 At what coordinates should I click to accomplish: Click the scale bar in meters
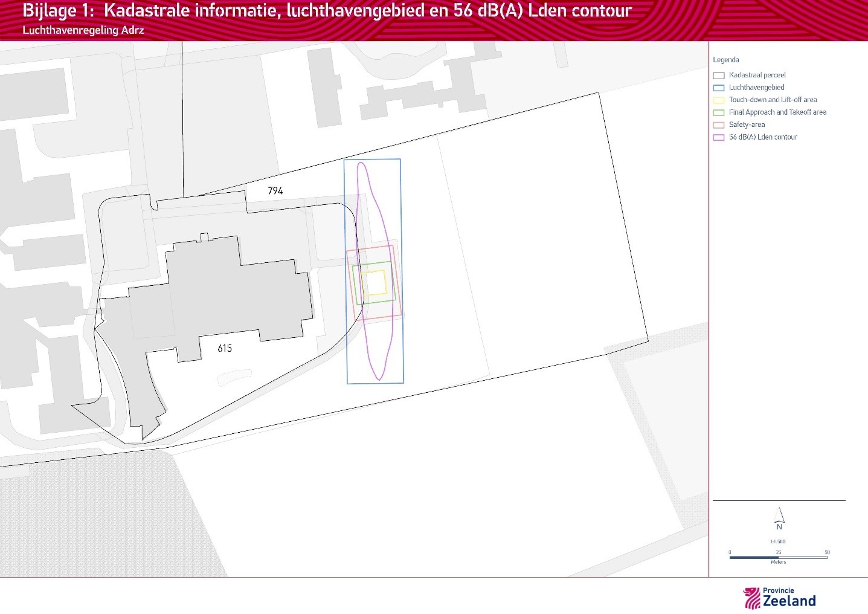pos(778,557)
